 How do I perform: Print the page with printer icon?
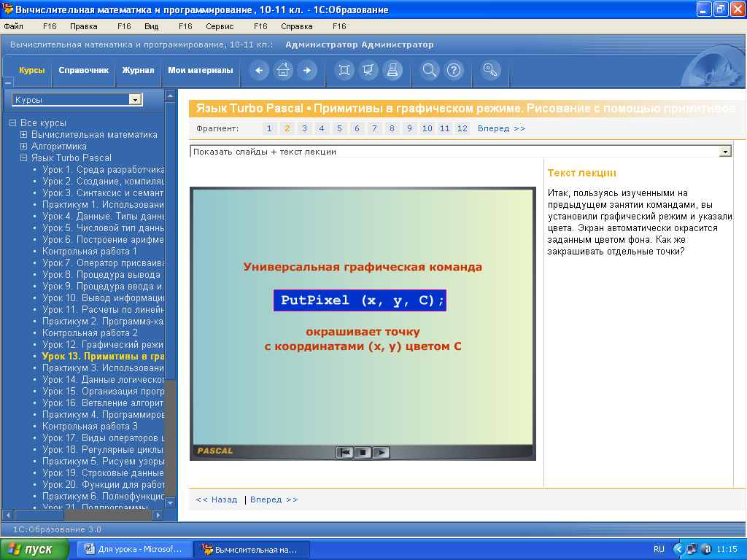[392, 71]
